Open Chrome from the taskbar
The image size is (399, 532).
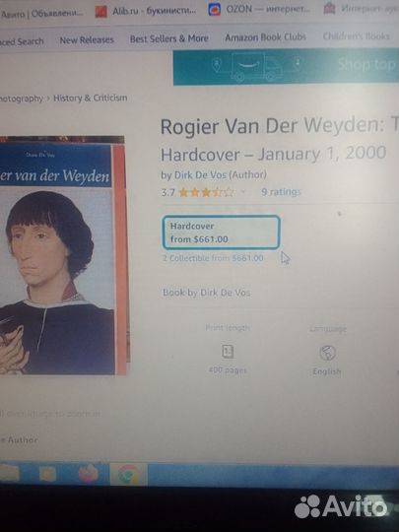[x=128, y=474]
